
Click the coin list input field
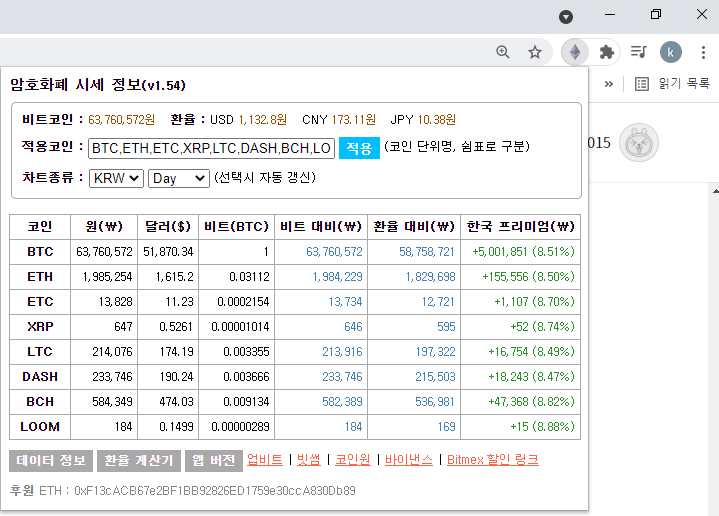(x=211, y=148)
